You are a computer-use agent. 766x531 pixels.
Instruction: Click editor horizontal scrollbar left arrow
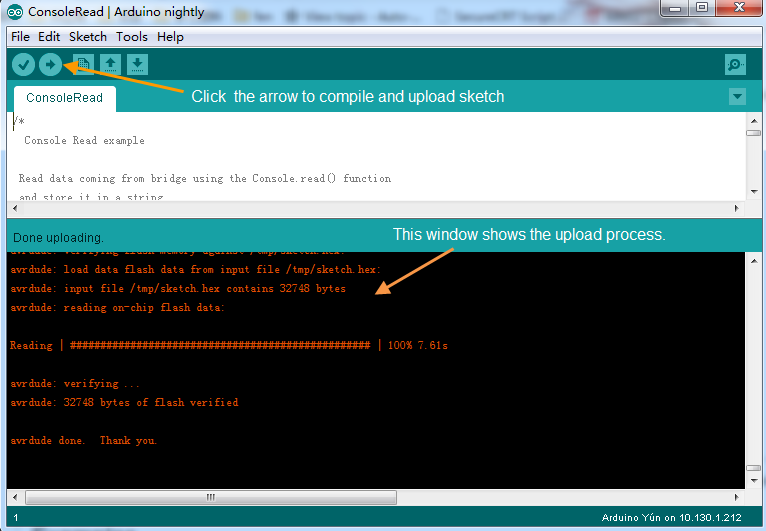pos(15,209)
